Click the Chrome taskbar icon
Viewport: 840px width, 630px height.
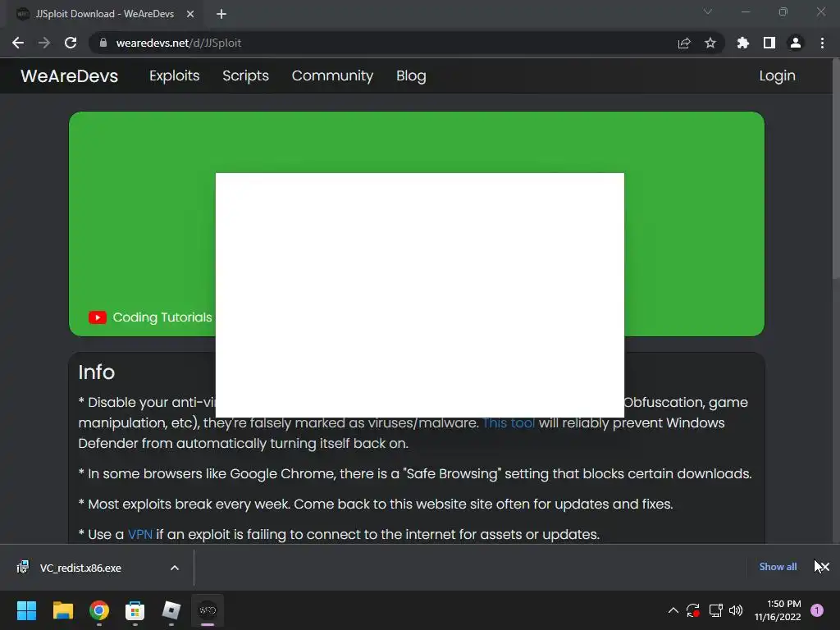(x=99, y=610)
